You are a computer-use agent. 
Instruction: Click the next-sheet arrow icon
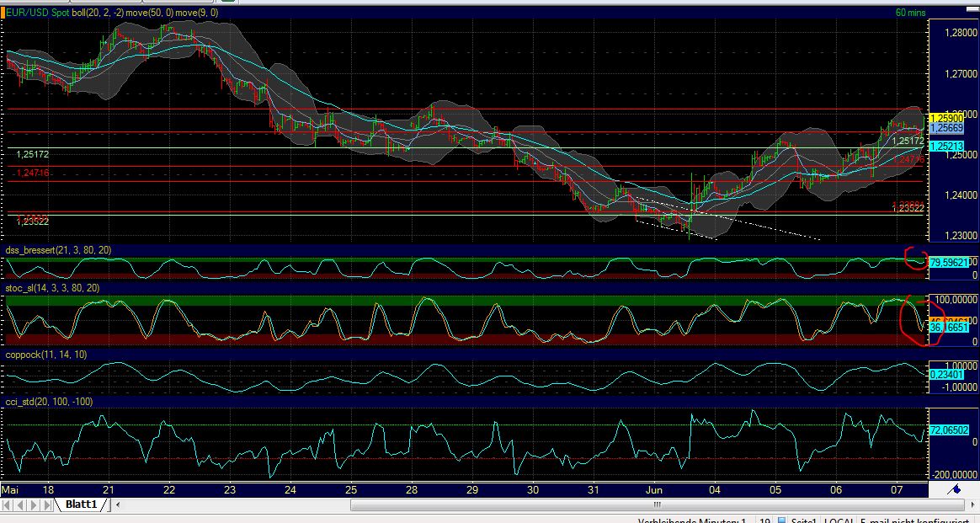pyautogui.click(x=33, y=504)
